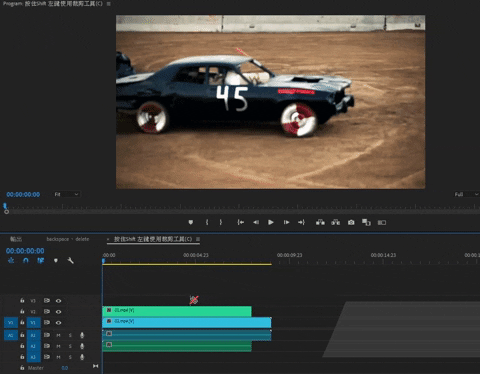The image size is (480, 374).
Task: Mute the first audio track
Action: pos(58,335)
